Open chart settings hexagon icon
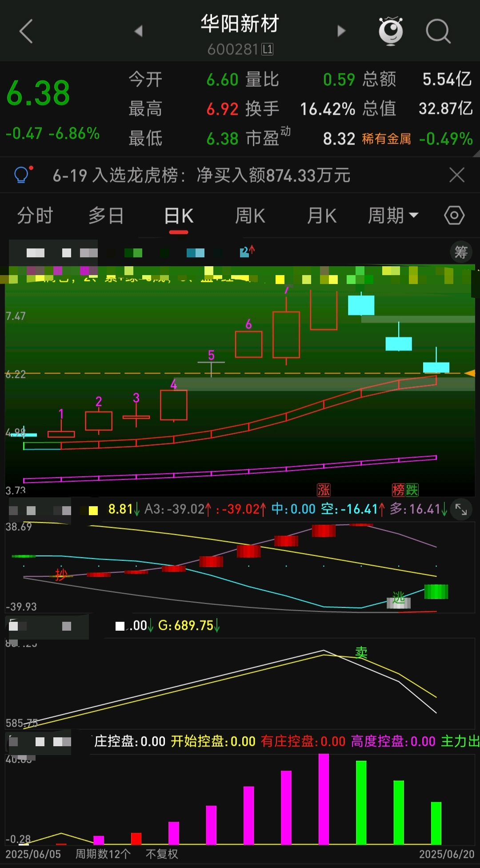 pos(454,216)
